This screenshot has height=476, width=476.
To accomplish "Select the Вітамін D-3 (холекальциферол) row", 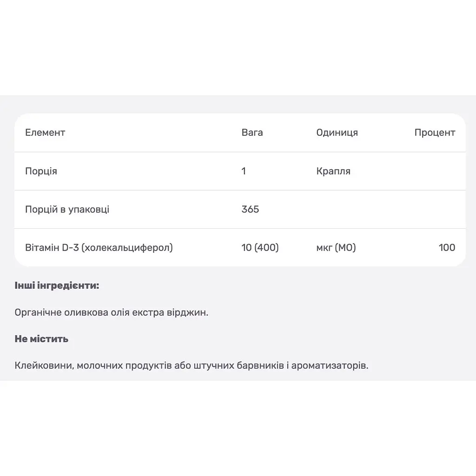I will pos(240,248).
